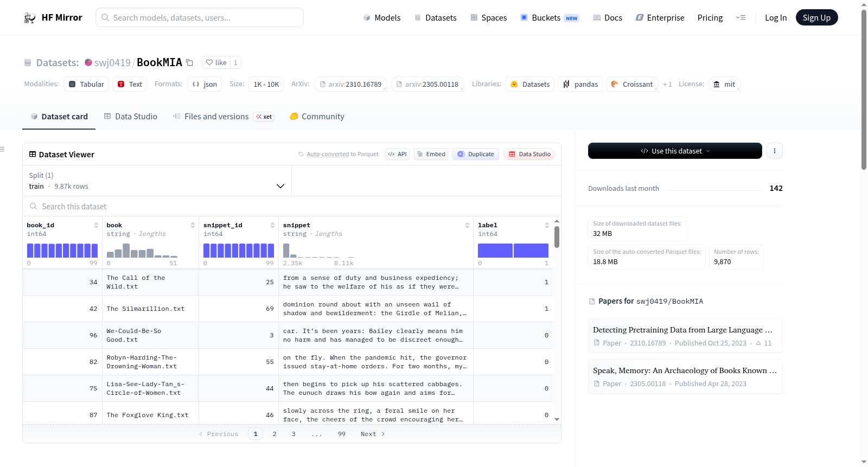Open the dataset options three-dot menu
868x467 pixels.
coord(775,151)
